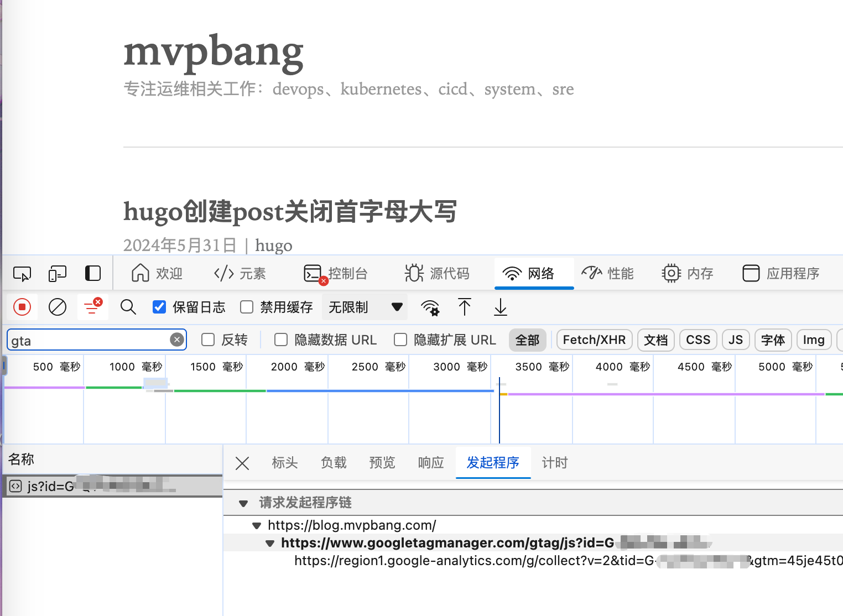Click the 3500 毫秒 timeline tick
Image resolution: width=843 pixels, height=616 pixels.
click(x=542, y=367)
